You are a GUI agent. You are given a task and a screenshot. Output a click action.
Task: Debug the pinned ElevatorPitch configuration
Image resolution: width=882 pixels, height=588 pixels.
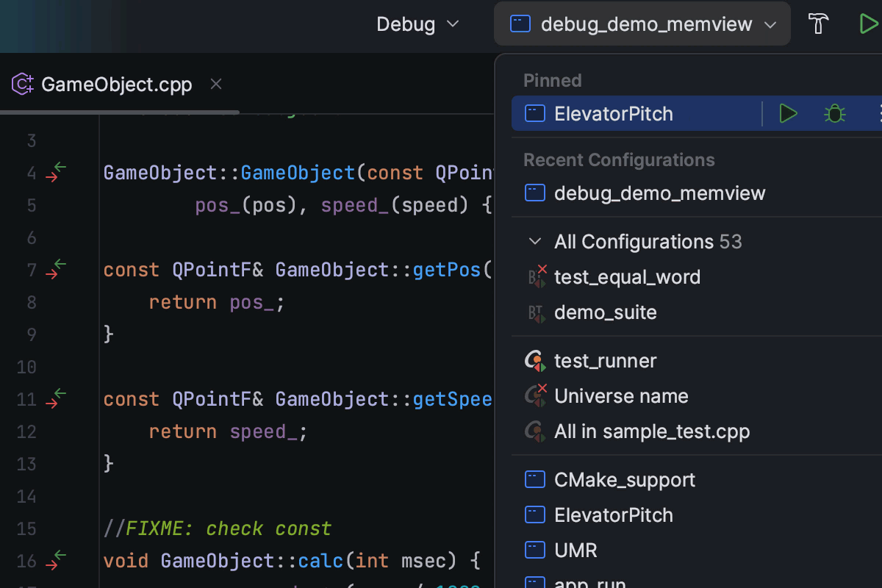(x=834, y=114)
